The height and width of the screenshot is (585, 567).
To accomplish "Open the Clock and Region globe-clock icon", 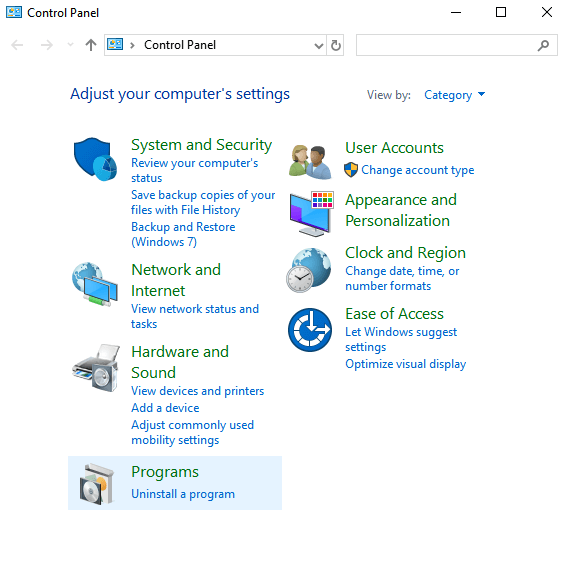I will tap(308, 270).
